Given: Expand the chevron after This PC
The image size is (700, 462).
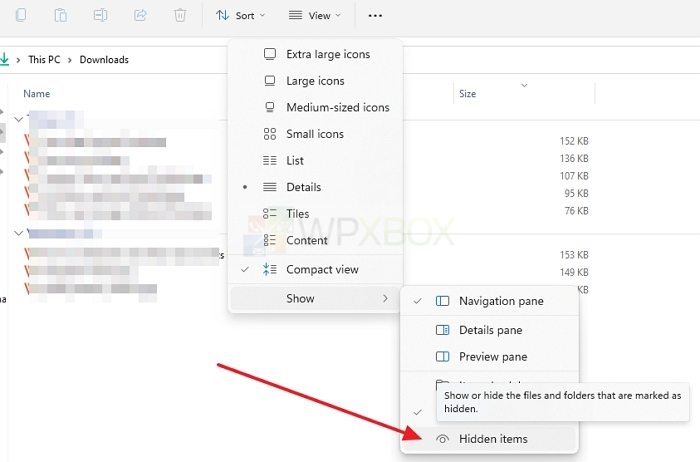Looking at the screenshot, I should tap(70, 60).
